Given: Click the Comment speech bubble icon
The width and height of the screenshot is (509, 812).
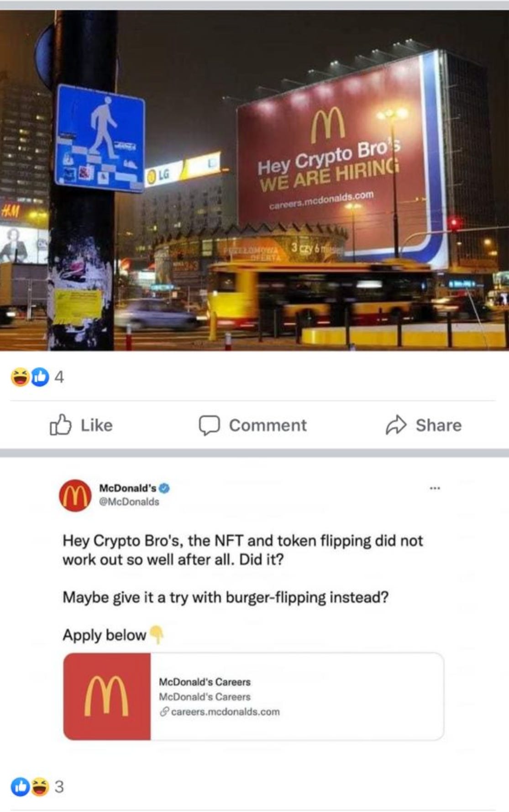Looking at the screenshot, I should click(210, 425).
